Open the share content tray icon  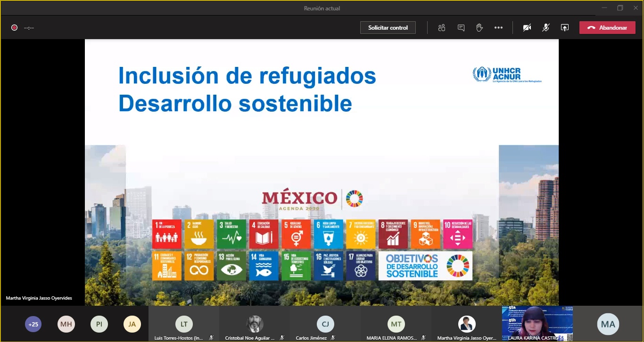[564, 28]
